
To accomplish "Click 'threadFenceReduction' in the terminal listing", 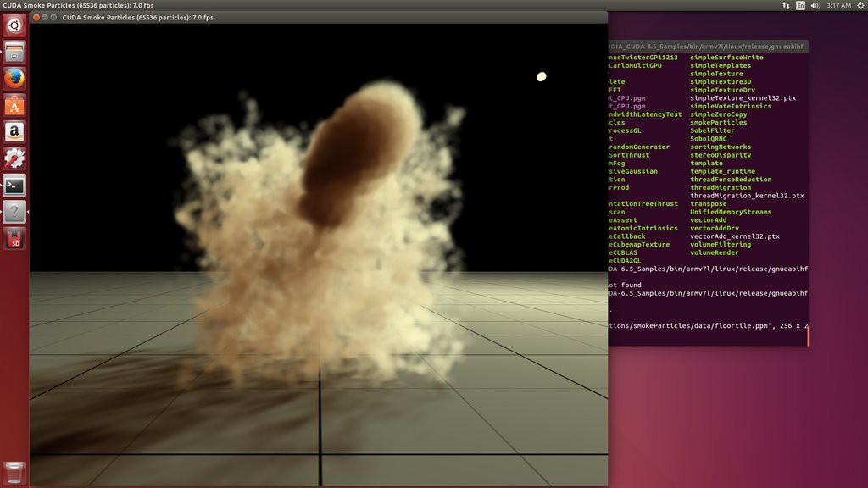I will pos(730,180).
